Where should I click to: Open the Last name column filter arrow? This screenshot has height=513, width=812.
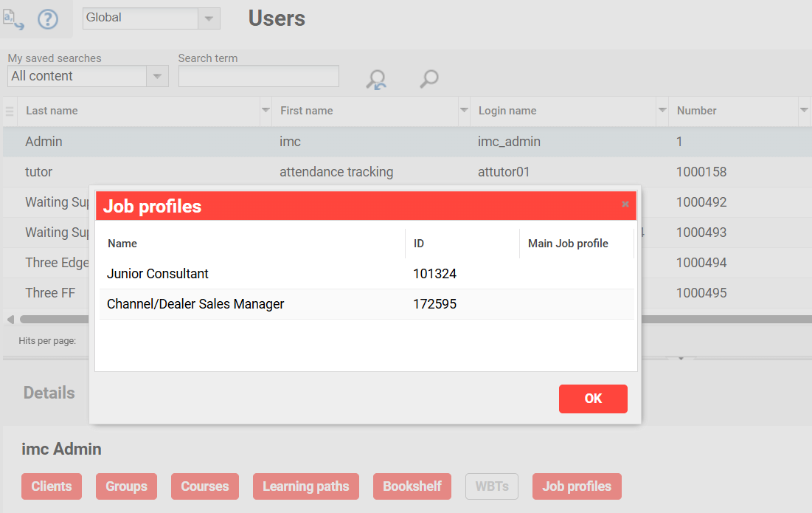click(266, 111)
